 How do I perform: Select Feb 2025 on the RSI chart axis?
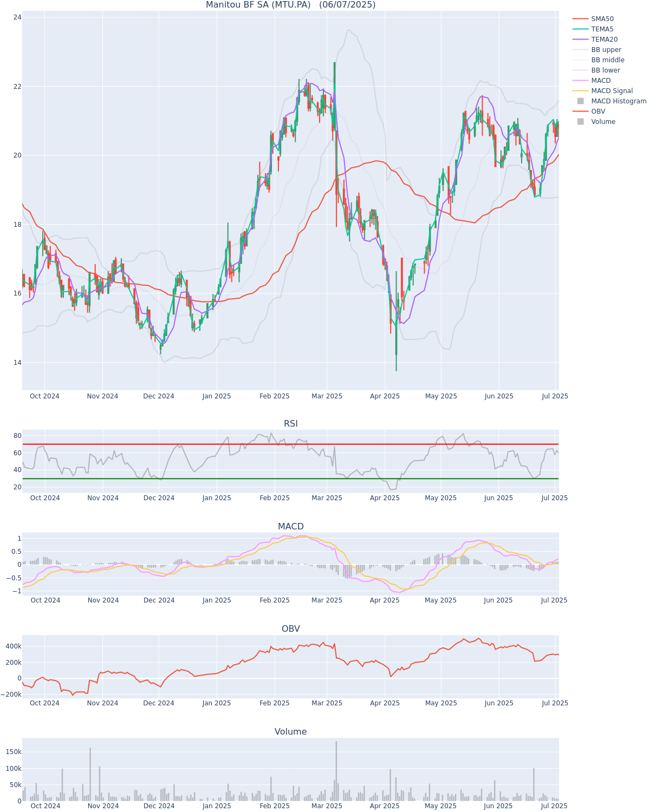pyautogui.click(x=275, y=498)
